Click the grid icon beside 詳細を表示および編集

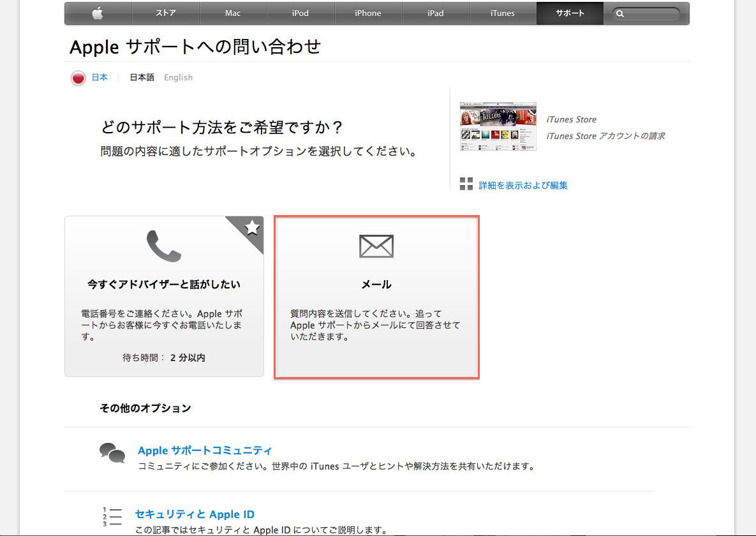coord(466,184)
